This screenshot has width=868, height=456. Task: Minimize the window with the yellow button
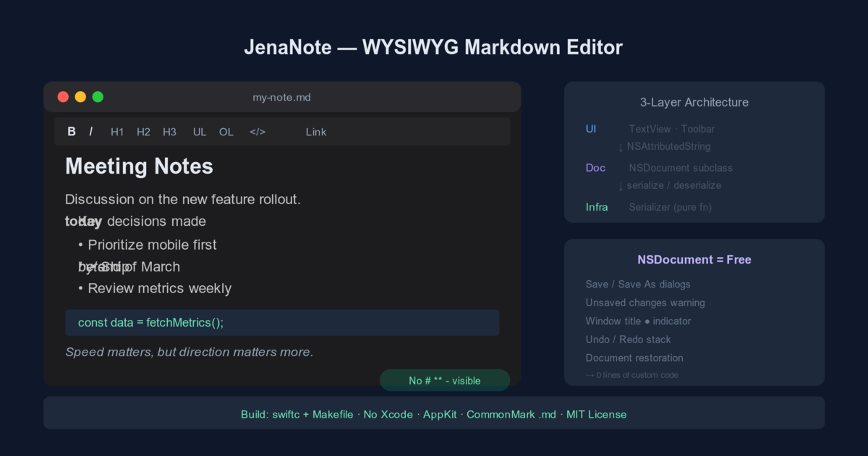click(x=80, y=97)
